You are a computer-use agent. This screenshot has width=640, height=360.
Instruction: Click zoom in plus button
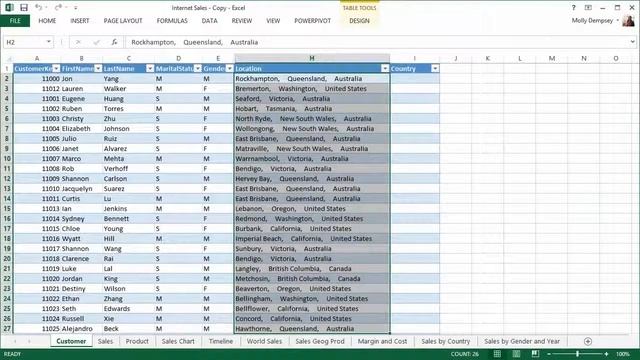point(606,354)
